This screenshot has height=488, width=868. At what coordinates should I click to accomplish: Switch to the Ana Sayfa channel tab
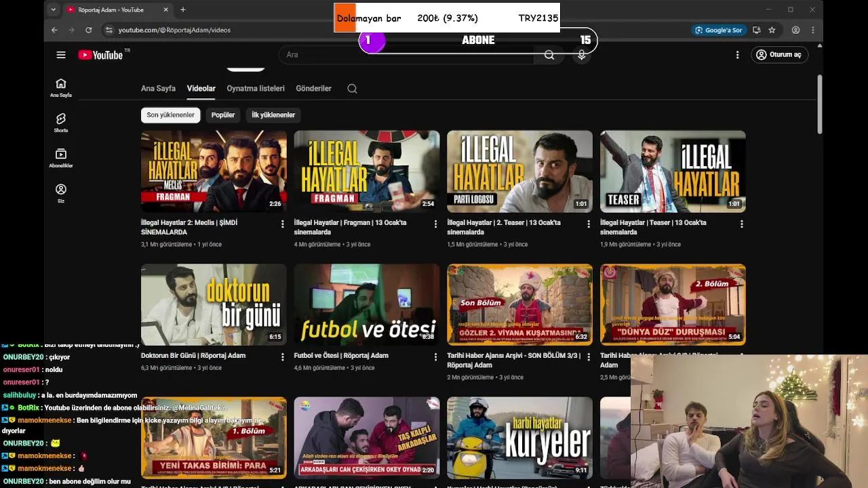[158, 88]
